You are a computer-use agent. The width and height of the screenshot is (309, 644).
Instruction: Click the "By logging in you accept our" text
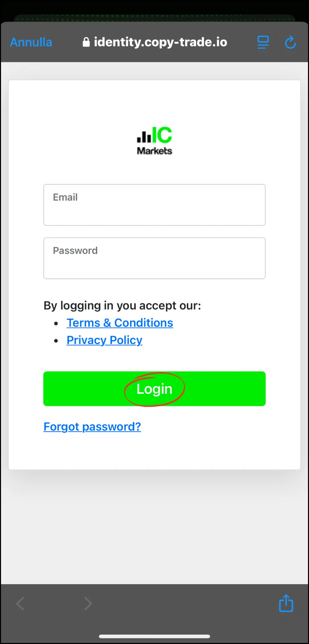[122, 306]
